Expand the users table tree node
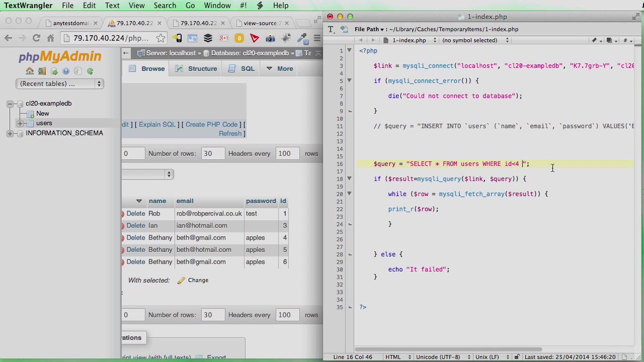 click(x=20, y=123)
